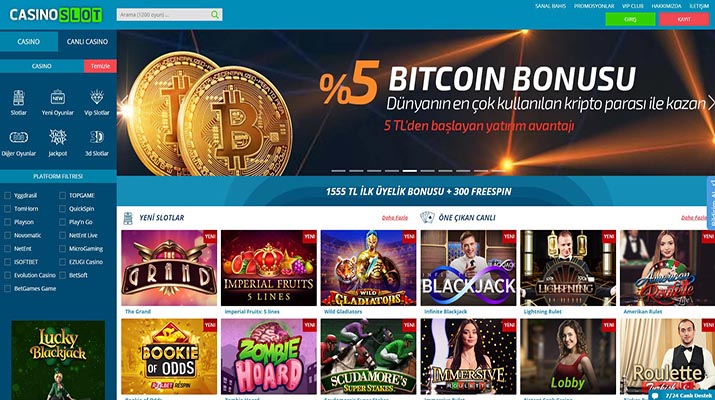The height and width of the screenshot is (400, 715).
Task: Open the Jackpot category icon
Action: coord(57,137)
